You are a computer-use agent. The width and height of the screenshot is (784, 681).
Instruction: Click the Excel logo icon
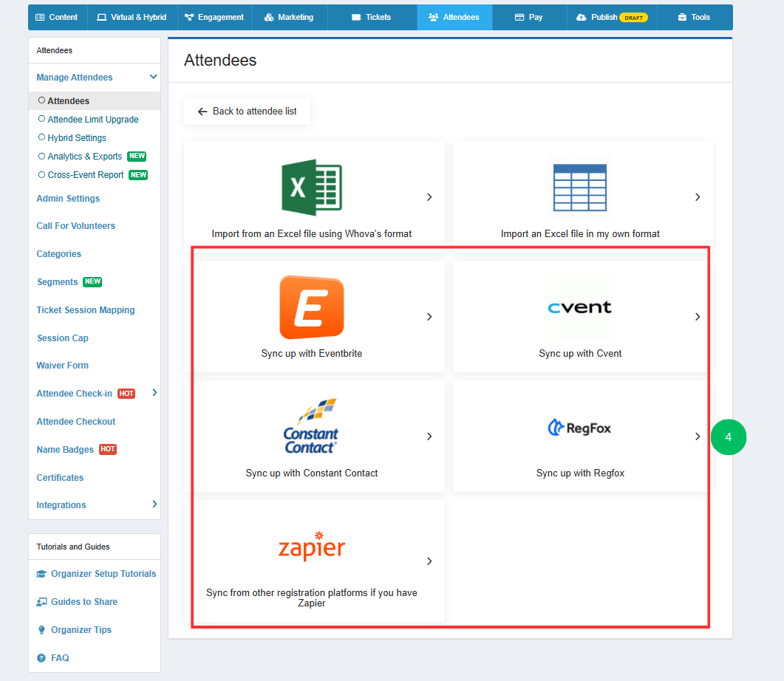(x=312, y=188)
